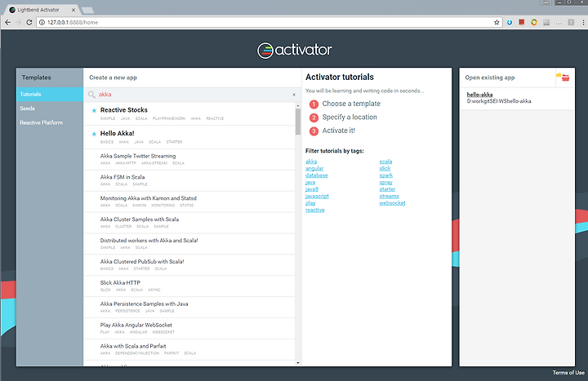The height and width of the screenshot is (381, 588).
Task: Bookmark this page with the star icon
Action: click(497, 23)
